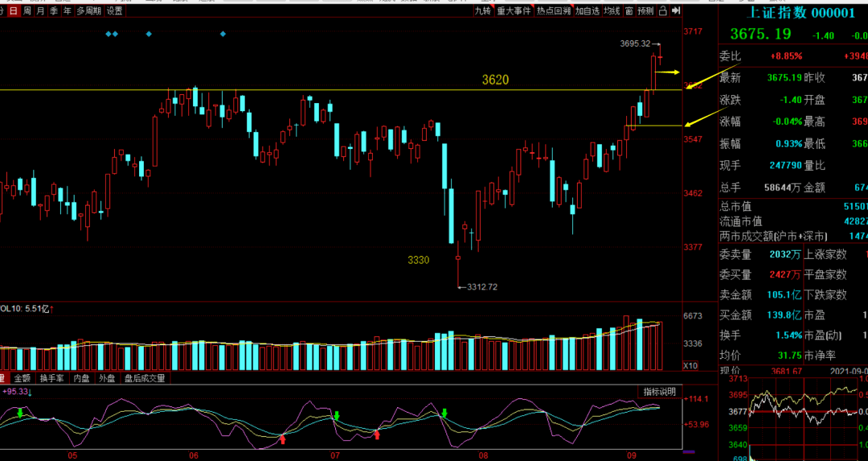Click the 总手 58644万 value
This screenshot has width=868, height=461.
(x=782, y=187)
